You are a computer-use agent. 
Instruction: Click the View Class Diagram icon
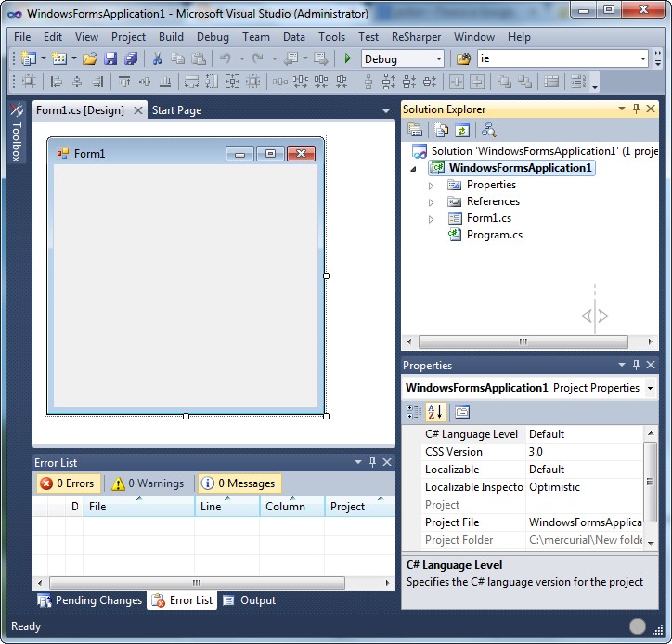pos(488,129)
